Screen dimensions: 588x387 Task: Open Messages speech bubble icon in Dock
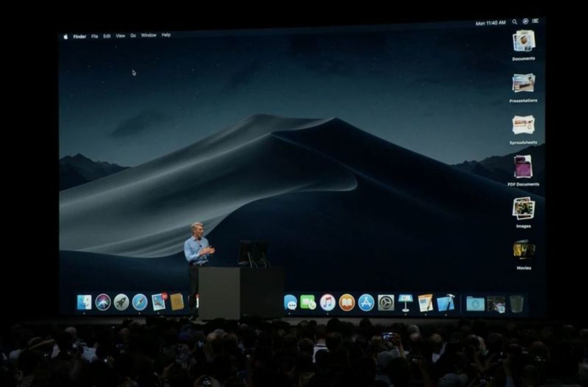pos(290,302)
